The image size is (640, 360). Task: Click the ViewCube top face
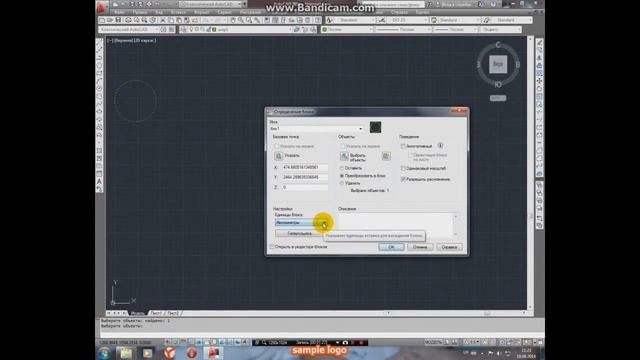point(498,64)
